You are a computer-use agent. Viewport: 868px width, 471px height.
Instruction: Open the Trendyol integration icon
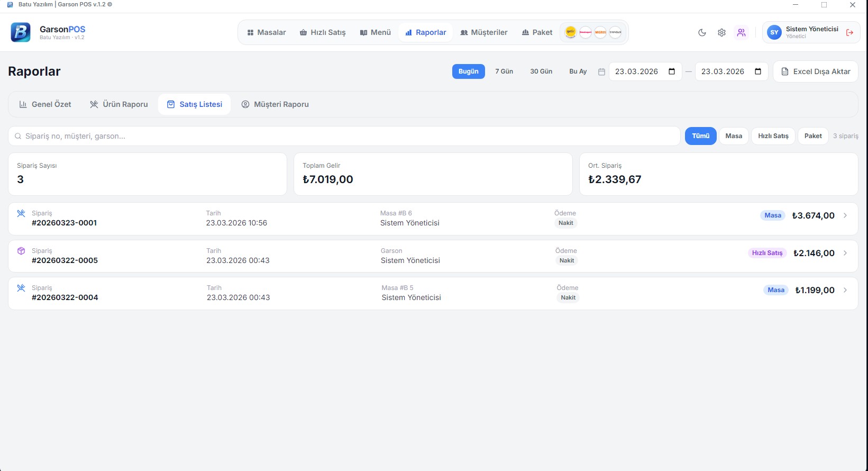coord(615,32)
